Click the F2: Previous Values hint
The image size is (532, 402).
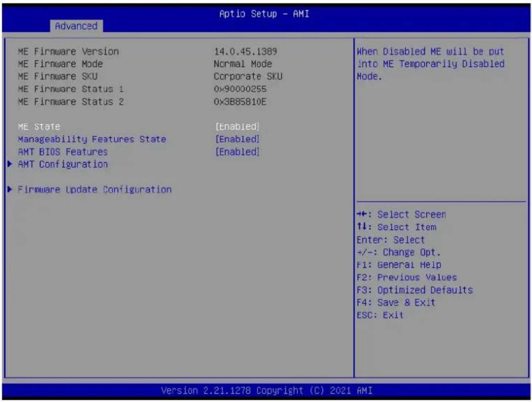[407, 277]
